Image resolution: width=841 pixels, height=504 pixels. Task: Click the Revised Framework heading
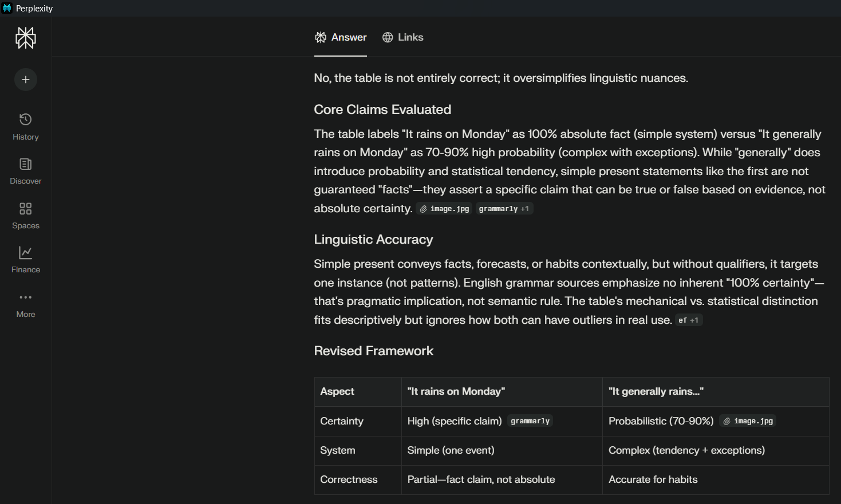pos(373,351)
